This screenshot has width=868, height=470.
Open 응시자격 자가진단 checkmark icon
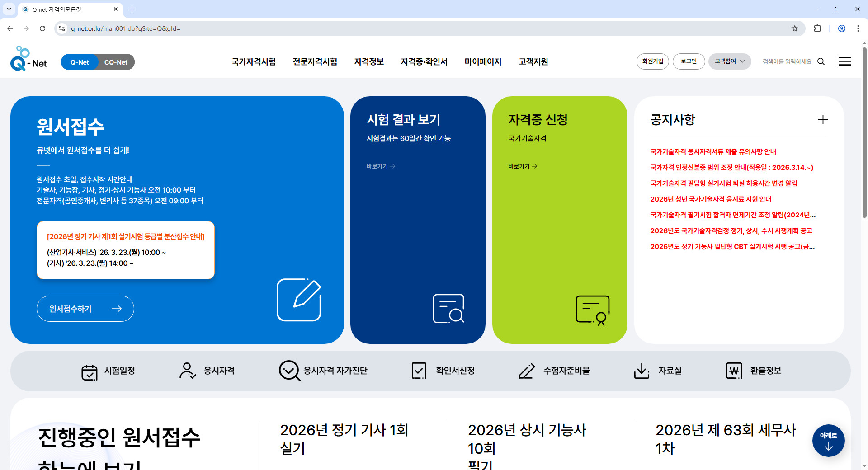(x=289, y=371)
